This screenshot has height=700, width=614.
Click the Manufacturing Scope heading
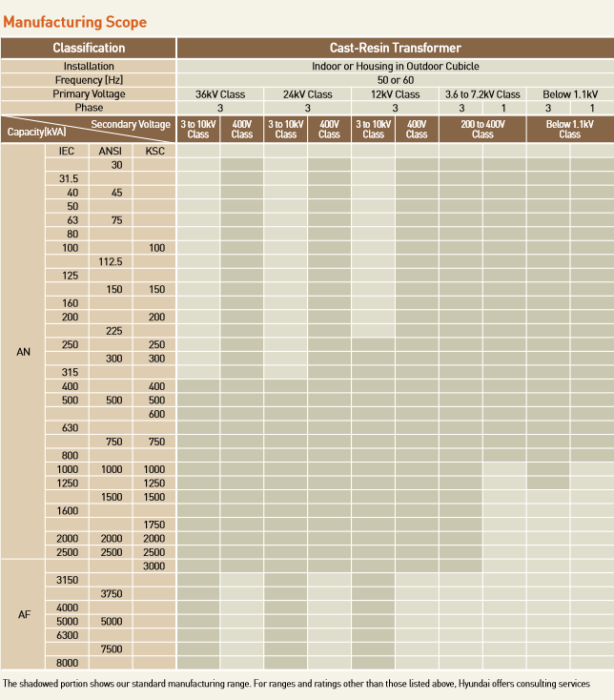[75, 22]
